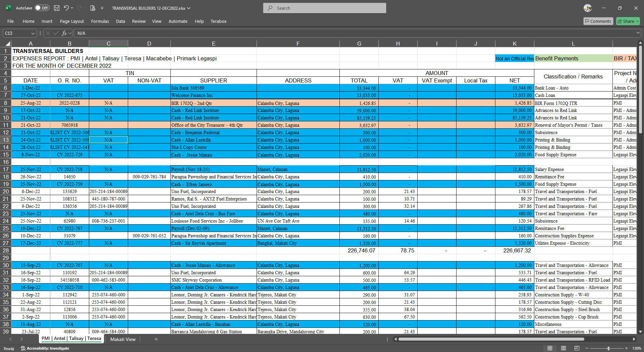The height and width of the screenshot is (352, 644).
Task: Check Accessibility: Investigate in status bar
Action: tap(45, 348)
